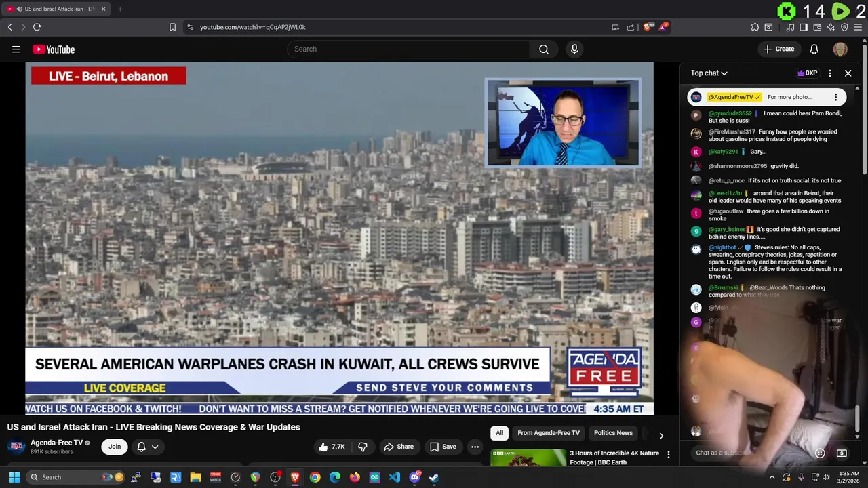Open the Brave Wallet icon
This screenshot has width=868, height=488.
click(817, 27)
